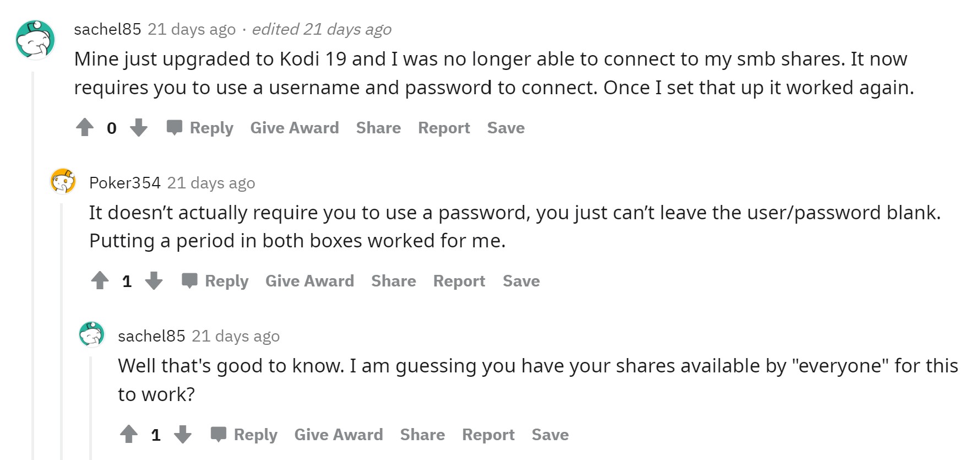Viewport: 980px width, 460px height.
Task: Downvote sachel85's top comment about Kodi 19
Action: tap(139, 127)
